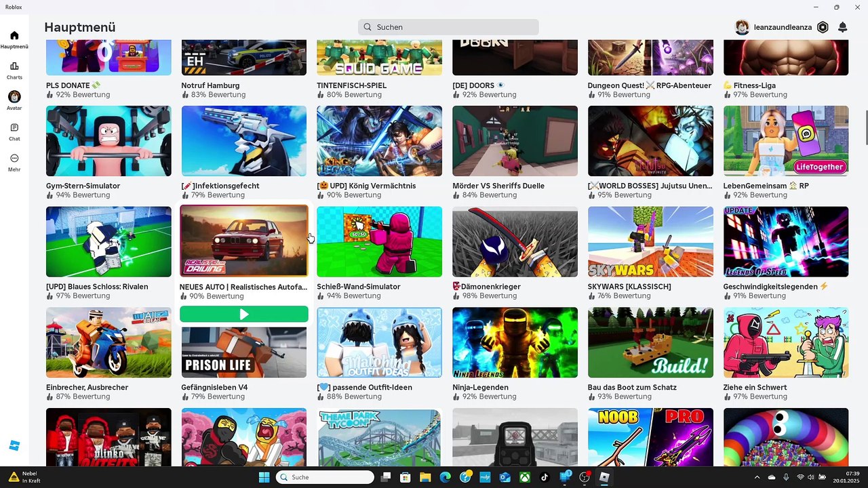Open the Einbrecher, Ausbrecher jailbreak thumbnail
The image size is (868, 488).
point(108,342)
